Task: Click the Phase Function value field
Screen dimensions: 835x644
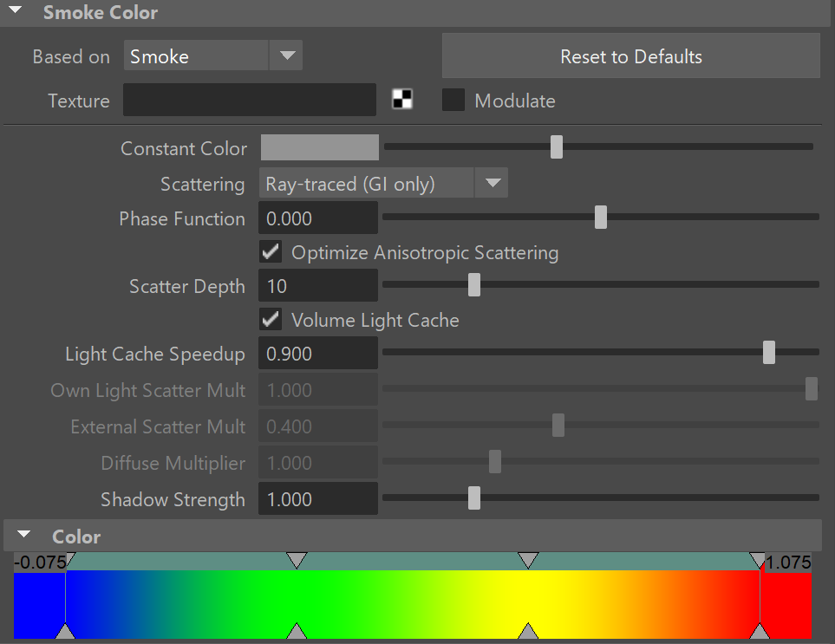Action: (318, 218)
